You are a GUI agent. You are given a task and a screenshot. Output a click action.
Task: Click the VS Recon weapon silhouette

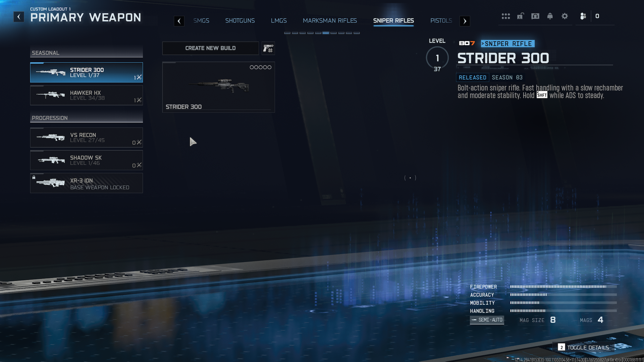pos(51,137)
